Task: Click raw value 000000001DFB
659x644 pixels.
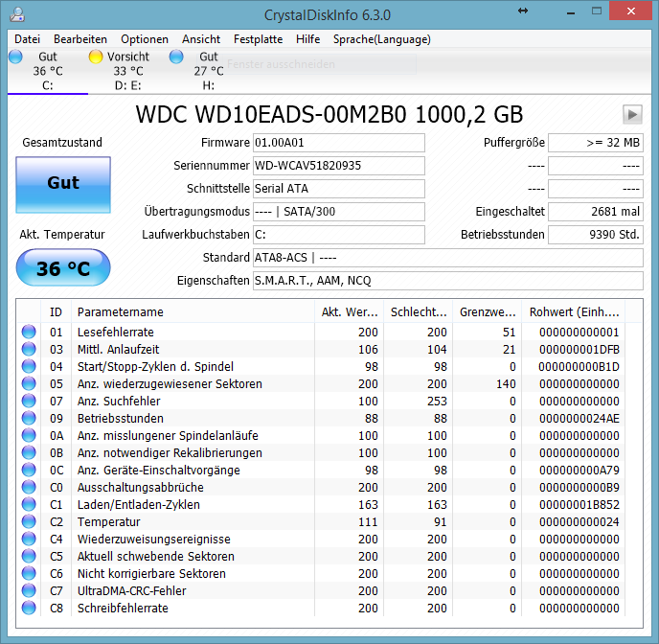Action: [x=579, y=350]
